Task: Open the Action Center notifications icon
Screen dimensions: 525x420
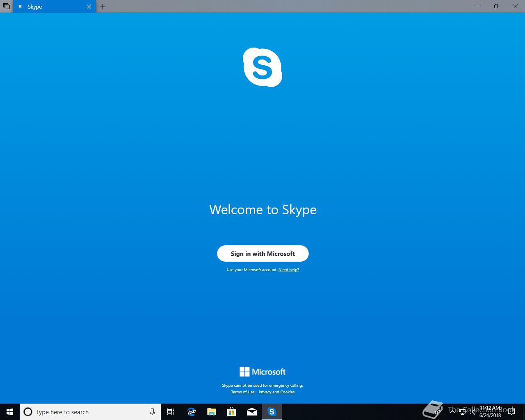Action: click(x=511, y=412)
